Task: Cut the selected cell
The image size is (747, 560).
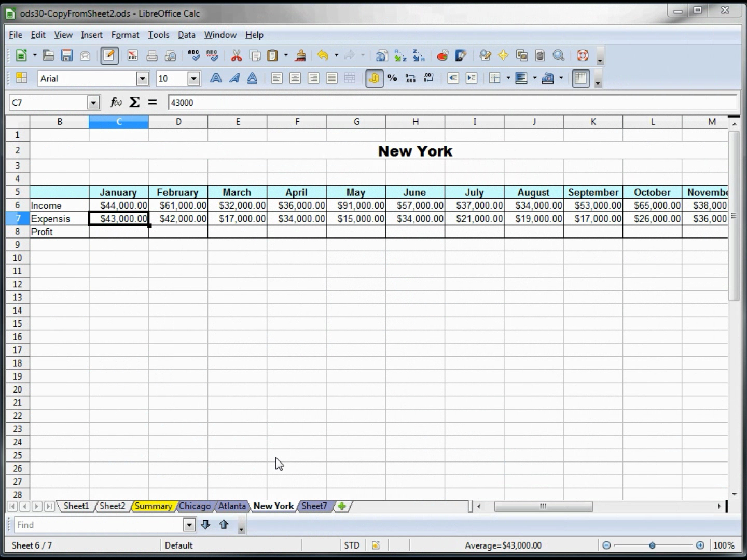Action: [x=237, y=55]
